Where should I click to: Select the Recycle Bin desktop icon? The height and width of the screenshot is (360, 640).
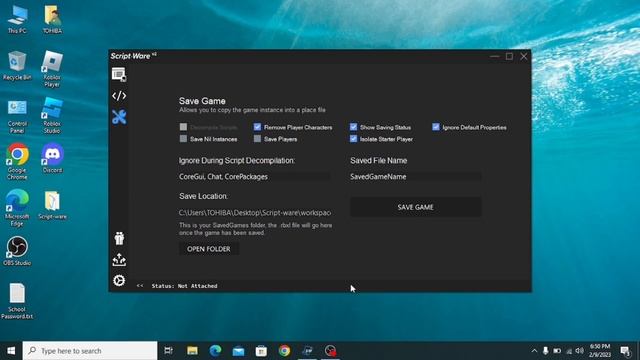pos(17,66)
